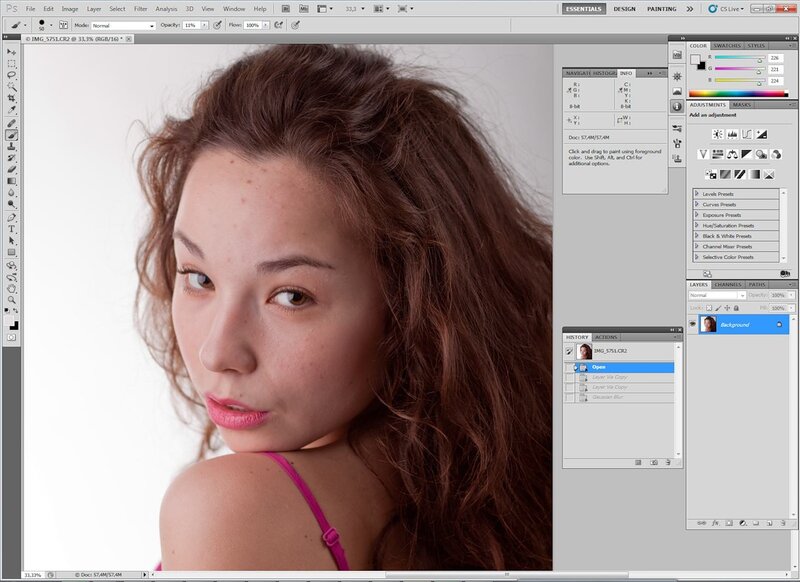Set history brush source for Open state
800x582 pixels.
pyautogui.click(x=569, y=367)
